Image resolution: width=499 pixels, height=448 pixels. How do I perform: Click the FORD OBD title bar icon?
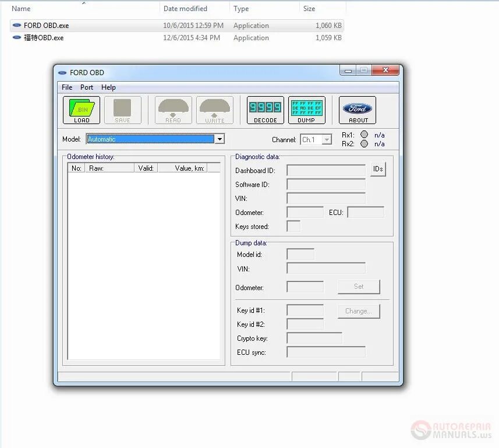coord(62,73)
